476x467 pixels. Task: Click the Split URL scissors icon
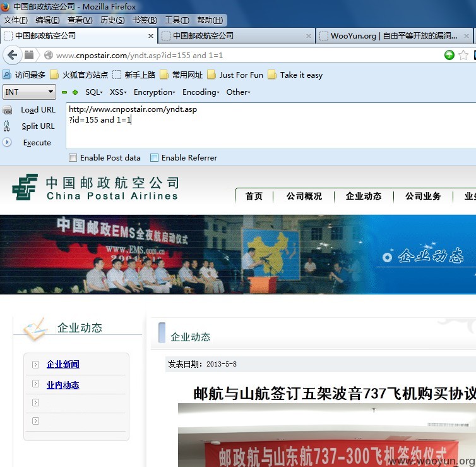(x=7, y=126)
